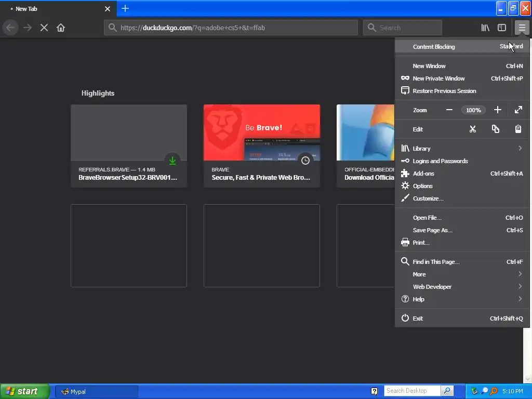
Task: Expand the More submenu
Action: (462, 274)
